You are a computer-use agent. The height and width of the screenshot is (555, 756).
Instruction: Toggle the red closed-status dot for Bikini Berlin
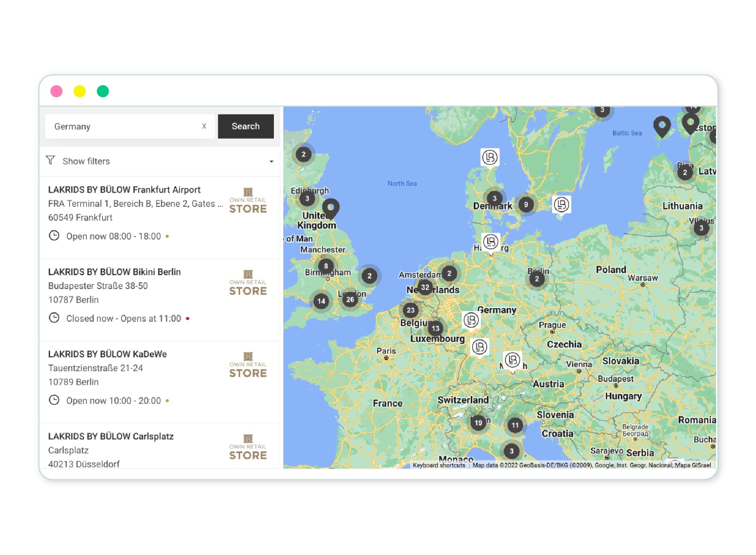point(188,318)
